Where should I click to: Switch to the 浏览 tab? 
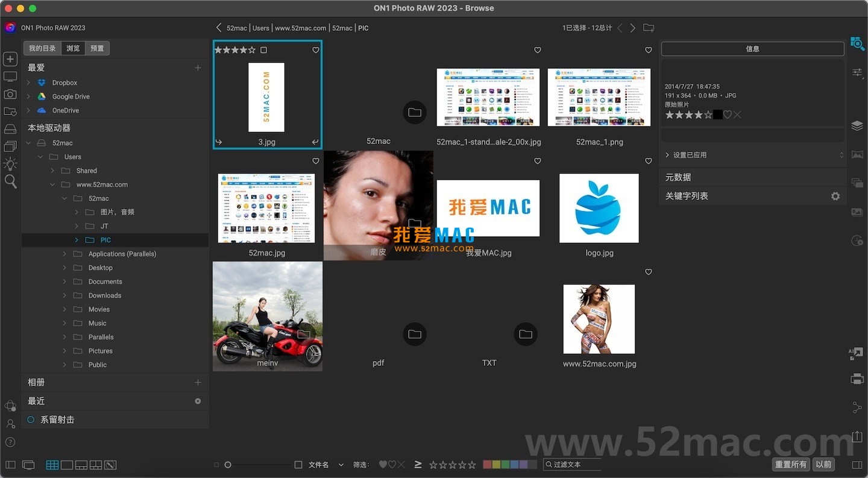(x=73, y=48)
